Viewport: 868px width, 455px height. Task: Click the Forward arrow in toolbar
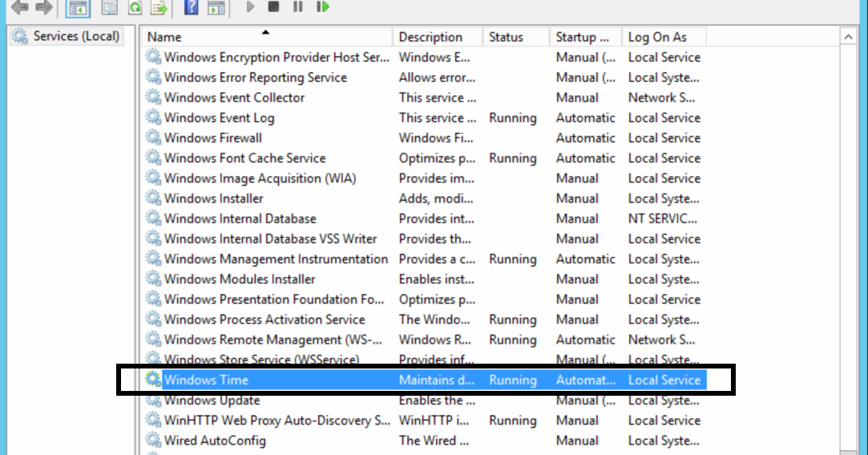pos(44,7)
